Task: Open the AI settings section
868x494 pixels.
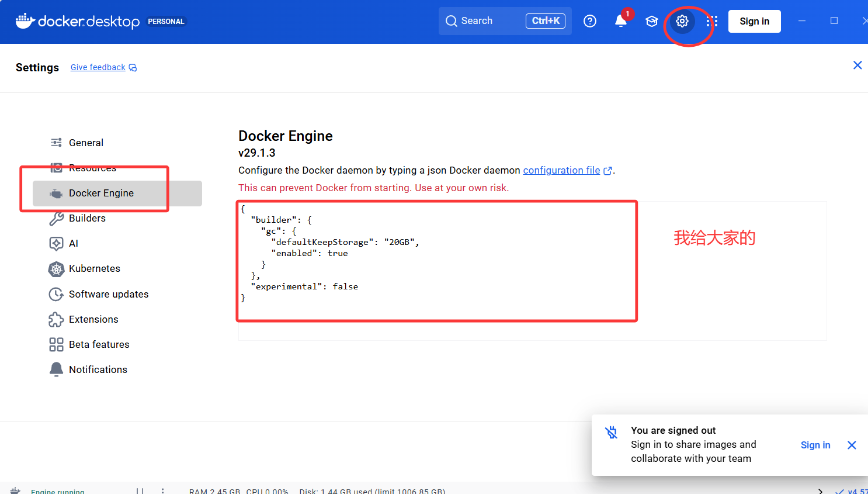Action: [117, 243]
